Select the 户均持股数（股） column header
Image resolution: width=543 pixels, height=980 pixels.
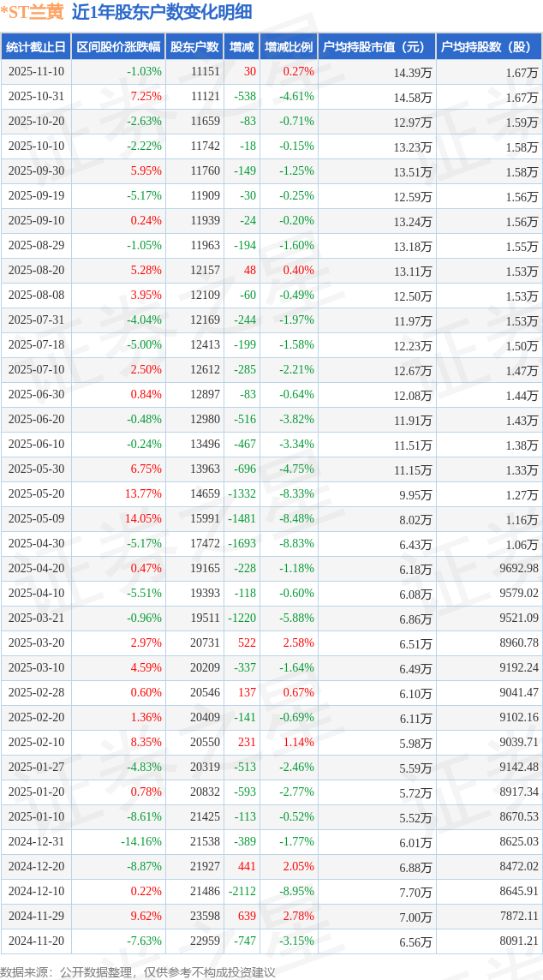488,47
